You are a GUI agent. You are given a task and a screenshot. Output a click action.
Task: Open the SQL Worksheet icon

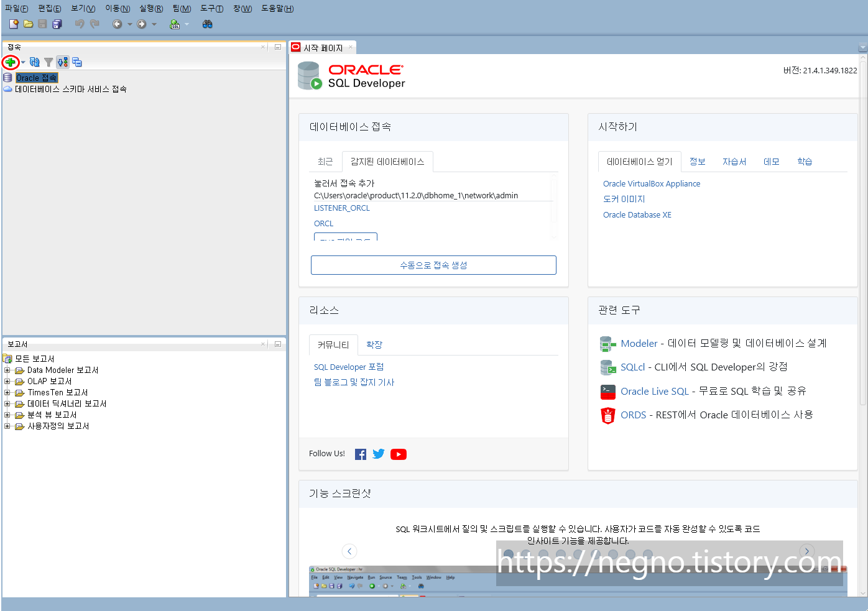pyautogui.click(x=175, y=24)
